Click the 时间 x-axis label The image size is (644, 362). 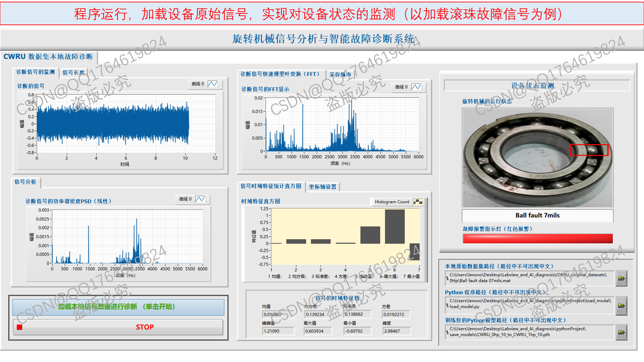(125, 164)
